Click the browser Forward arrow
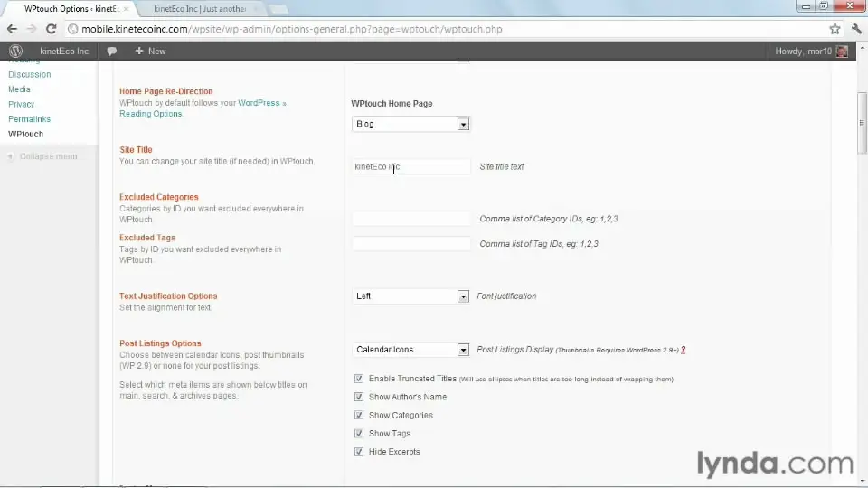Viewport: 868px width, 488px height. click(x=32, y=29)
